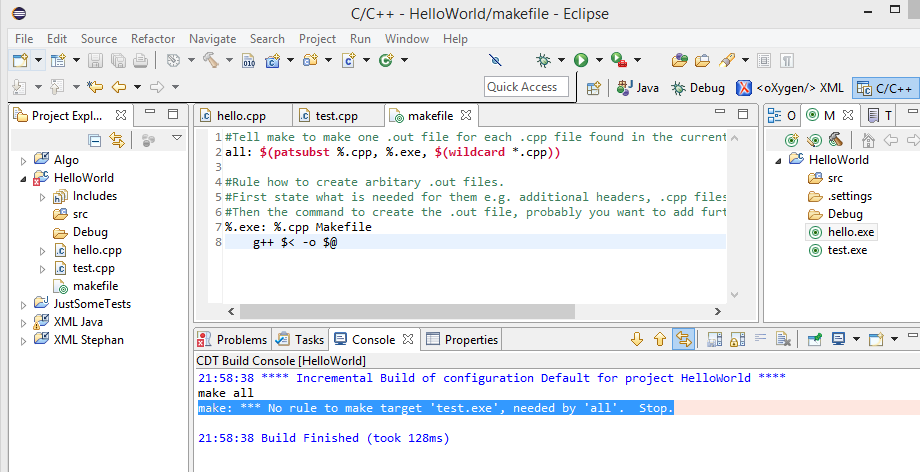Click the New C++ Source Folder icon
The image size is (920, 472).
pyautogui.click(x=310, y=60)
